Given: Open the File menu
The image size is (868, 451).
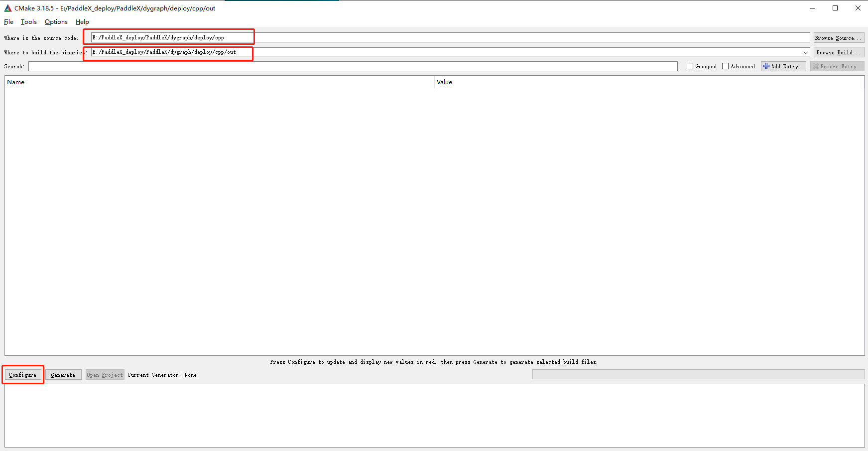Looking at the screenshot, I should pos(8,22).
